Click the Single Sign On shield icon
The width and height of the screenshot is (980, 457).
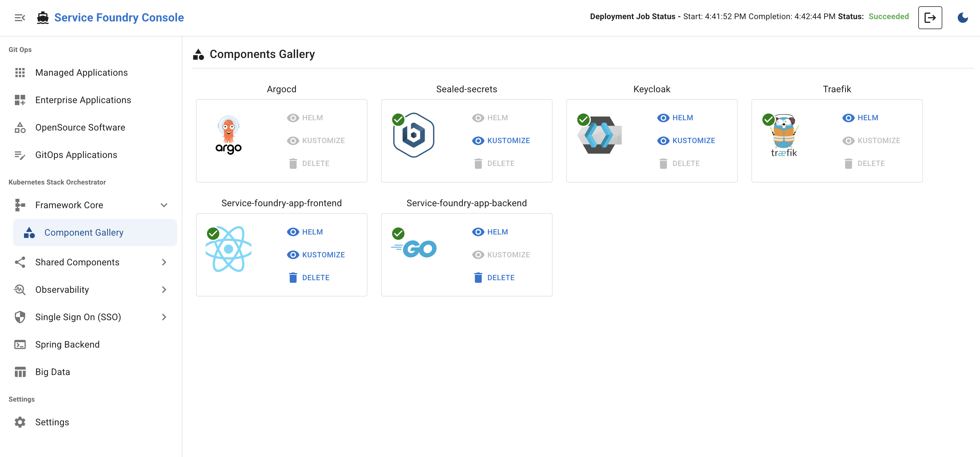[20, 317]
